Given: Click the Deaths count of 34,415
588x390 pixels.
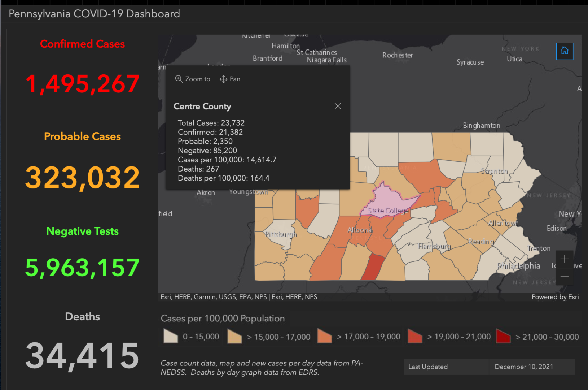Looking at the screenshot, I should (82, 356).
